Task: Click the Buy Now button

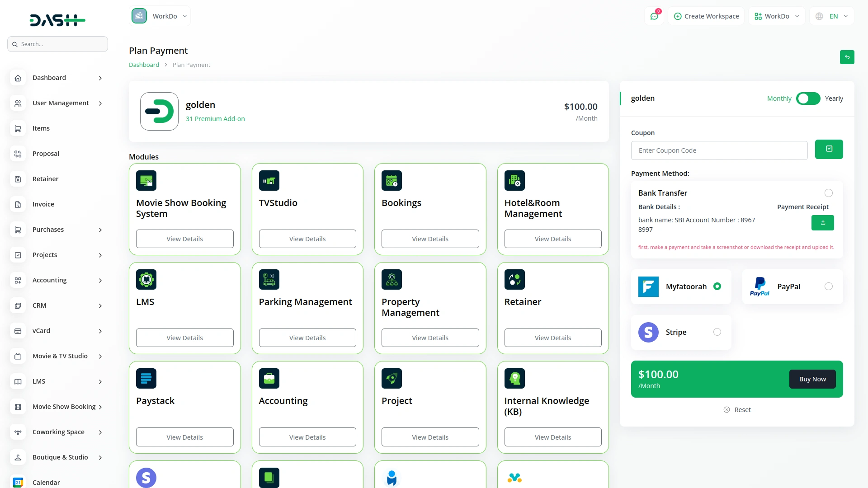Action: tap(812, 379)
